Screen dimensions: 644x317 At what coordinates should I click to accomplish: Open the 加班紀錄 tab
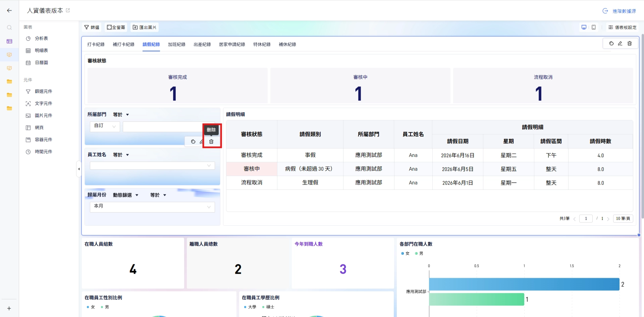pyautogui.click(x=177, y=44)
